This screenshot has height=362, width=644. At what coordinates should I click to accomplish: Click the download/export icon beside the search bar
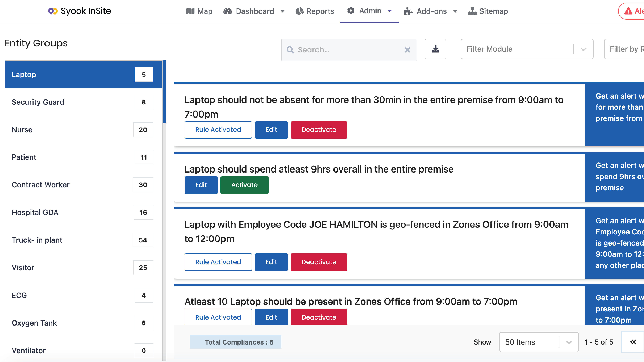[435, 49]
